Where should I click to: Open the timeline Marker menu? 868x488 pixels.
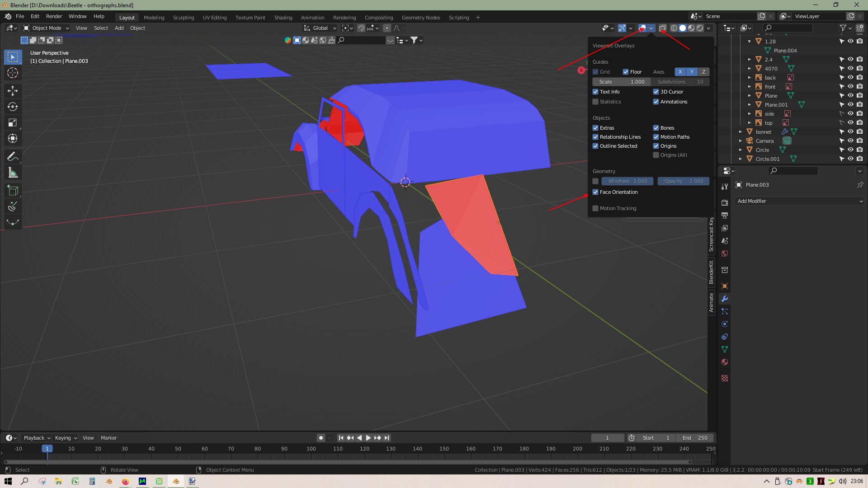[x=108, y=438]
